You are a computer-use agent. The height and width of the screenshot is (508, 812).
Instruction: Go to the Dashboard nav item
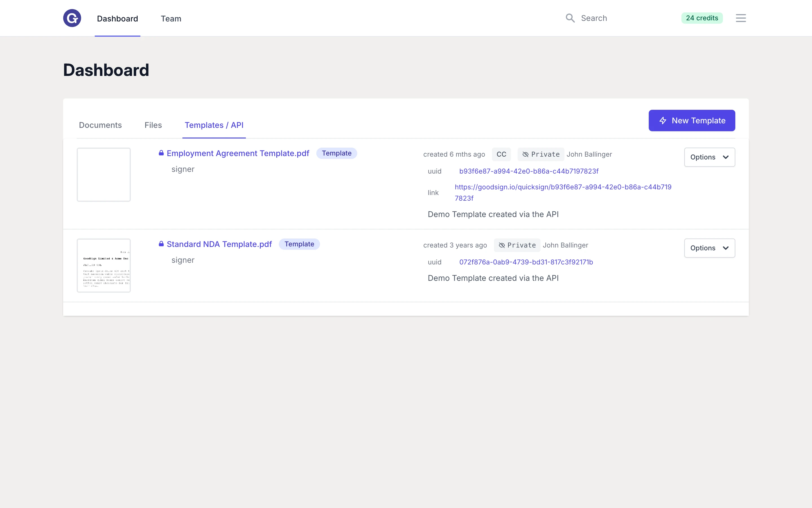[118, 18]
